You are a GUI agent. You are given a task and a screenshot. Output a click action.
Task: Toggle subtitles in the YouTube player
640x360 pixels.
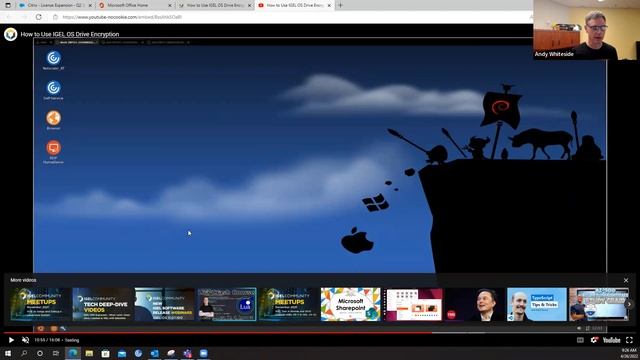[580, 340]
